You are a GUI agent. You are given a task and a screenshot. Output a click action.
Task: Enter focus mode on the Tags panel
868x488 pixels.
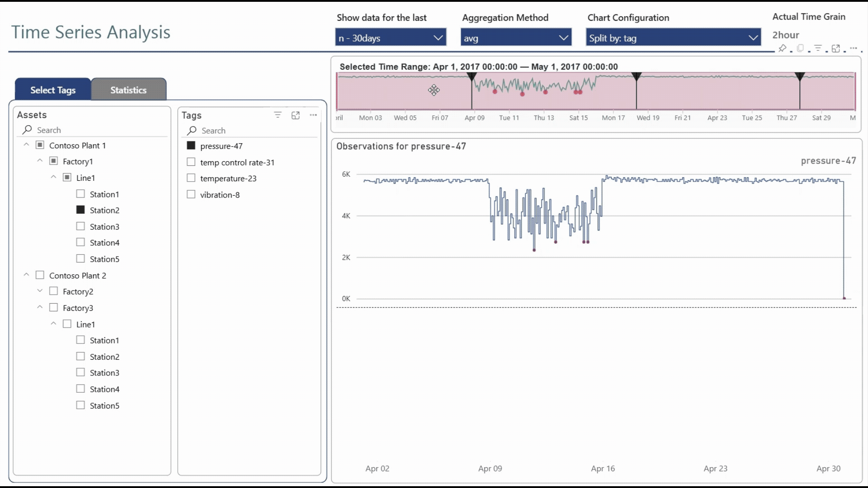coord(296,115)
